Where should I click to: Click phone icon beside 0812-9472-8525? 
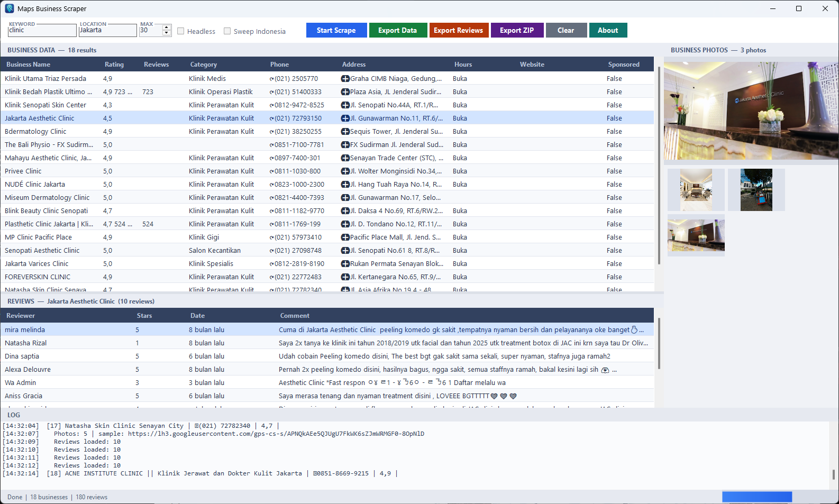coord(271,105)
